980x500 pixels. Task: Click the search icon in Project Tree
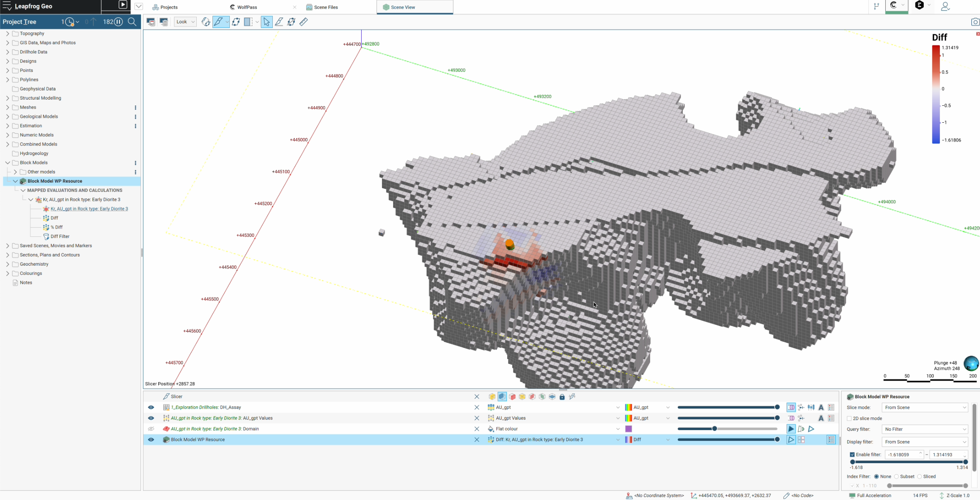click(x=132, y=22)
